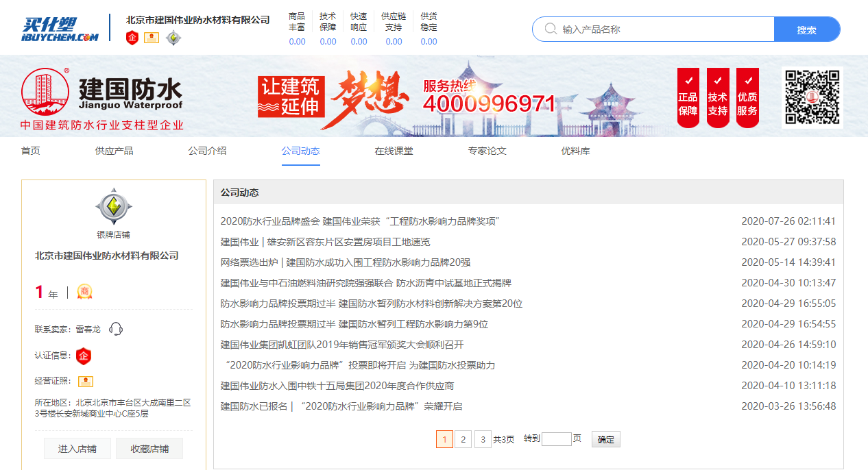Viewport: 868px width, 470px height.
Task: Click the red 认证信息 badge icon
Action: point(84,356)
